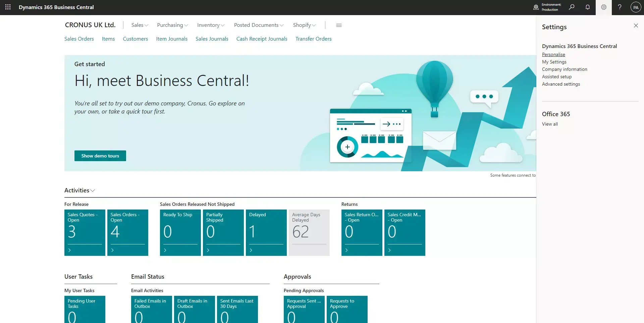644x323 pixels.
Task: Expand the Activities dropdown
Action: point(79,190)
